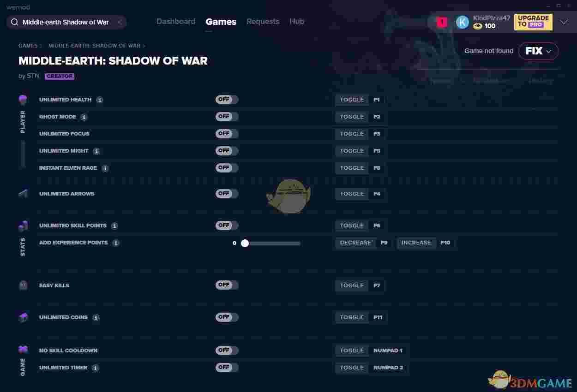Open the account menu chevron
The width and height of the screenshot is (577, 392).
(564, 22)
